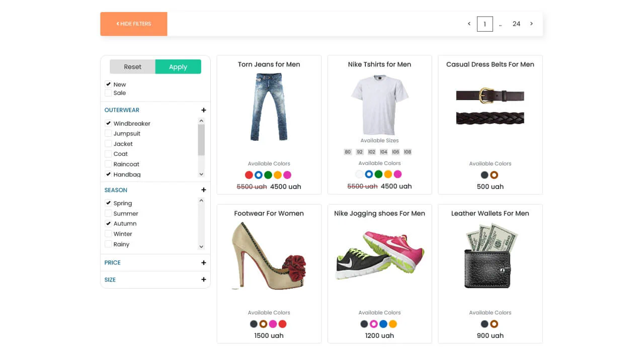Check Summer season filter

[108, 213]
